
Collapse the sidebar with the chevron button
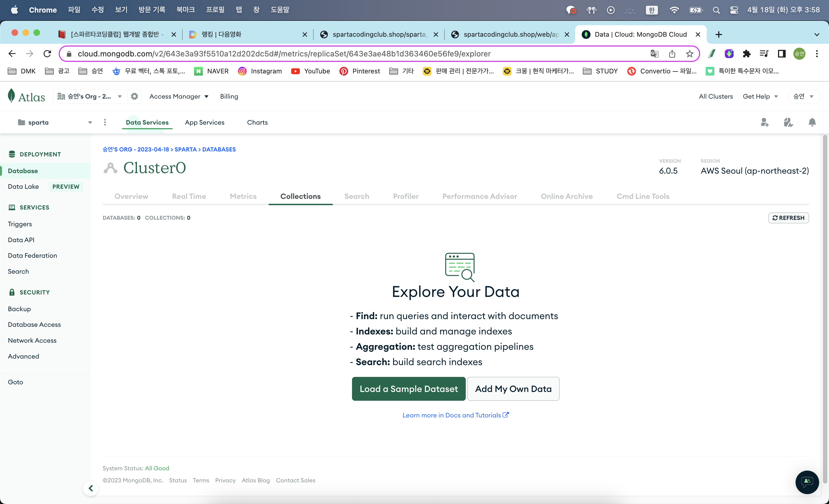91,488
